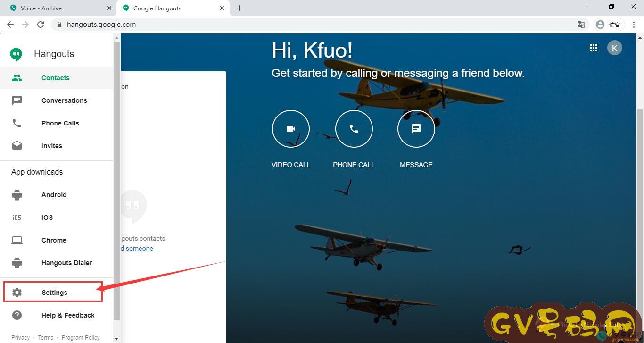The width and height of the screenshot is (644, 343).
Task: Open Invites in the sidebar
Action: (52, 146)
